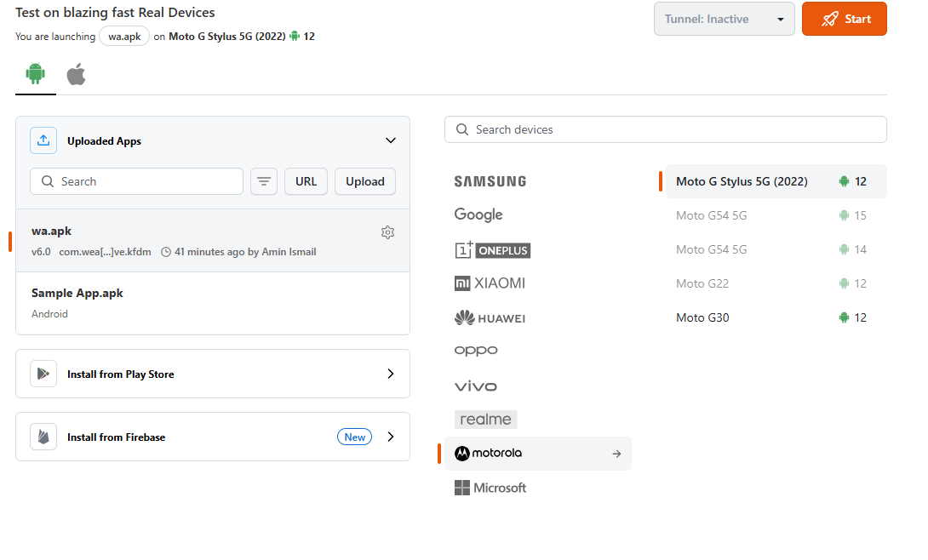Select the Samsung brand logo
The height and width of the screenshot is (560, 928).
[490, 181]
